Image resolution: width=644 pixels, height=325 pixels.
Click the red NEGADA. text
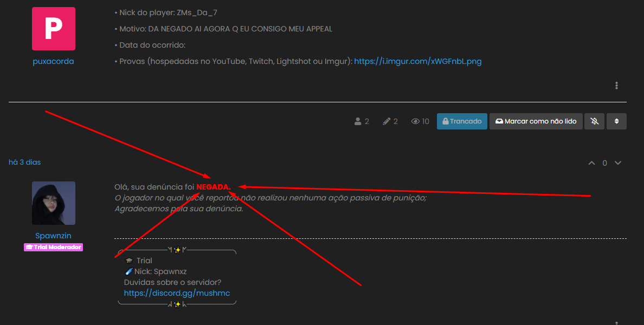coord(214,187)
